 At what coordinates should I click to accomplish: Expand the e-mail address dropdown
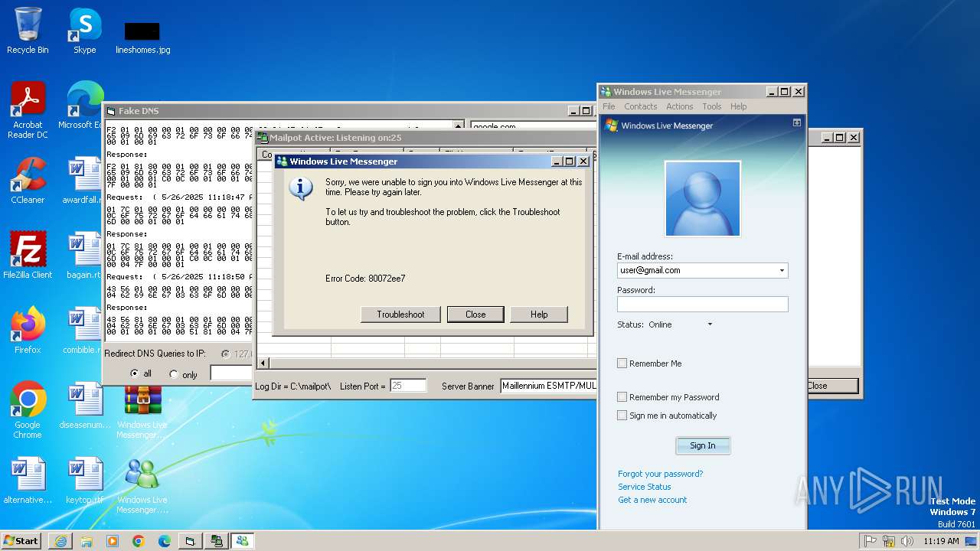(782, 271)
